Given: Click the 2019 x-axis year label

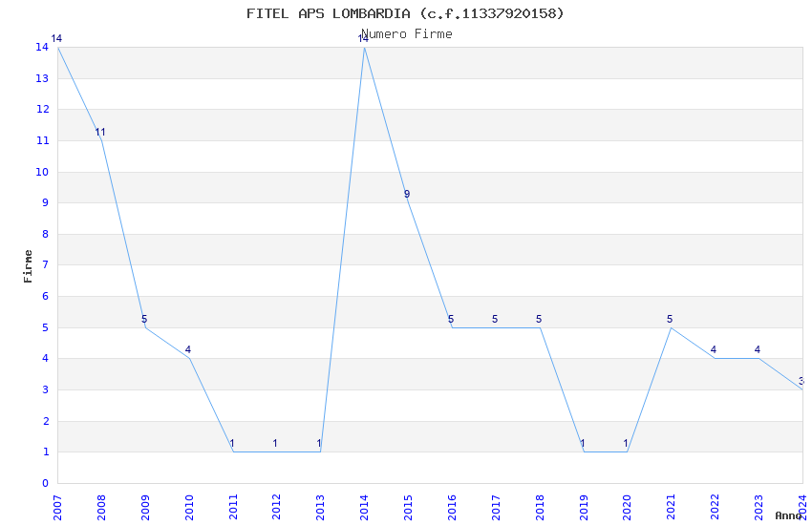Looking at the screenshot, I should tap(584, 508).
